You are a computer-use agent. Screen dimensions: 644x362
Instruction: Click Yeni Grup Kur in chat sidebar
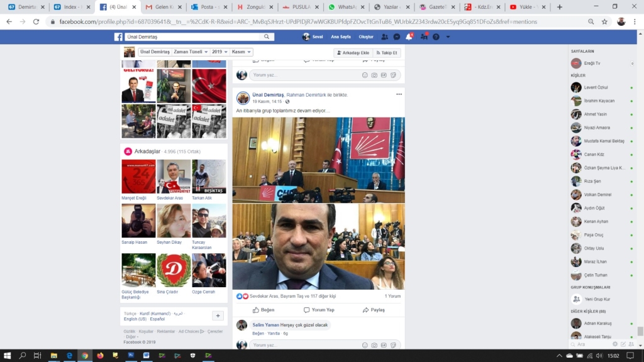pyautogui.click(x=602, y=299)
